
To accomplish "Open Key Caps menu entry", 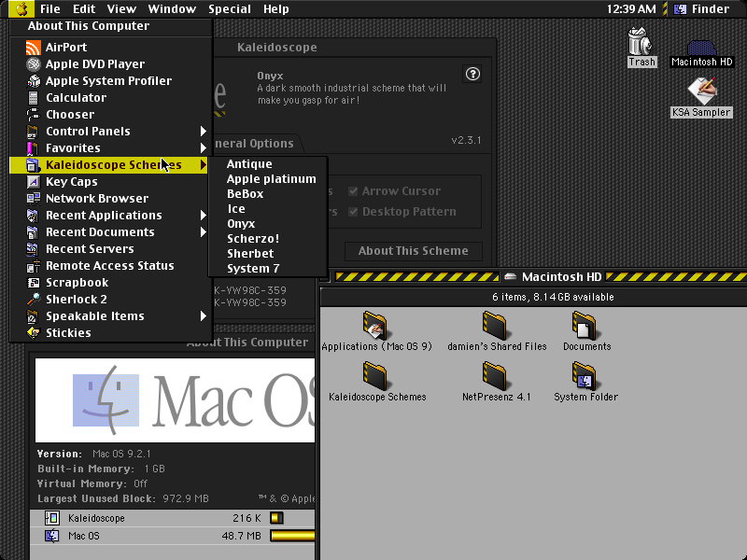I will click(x=110, y=181).
